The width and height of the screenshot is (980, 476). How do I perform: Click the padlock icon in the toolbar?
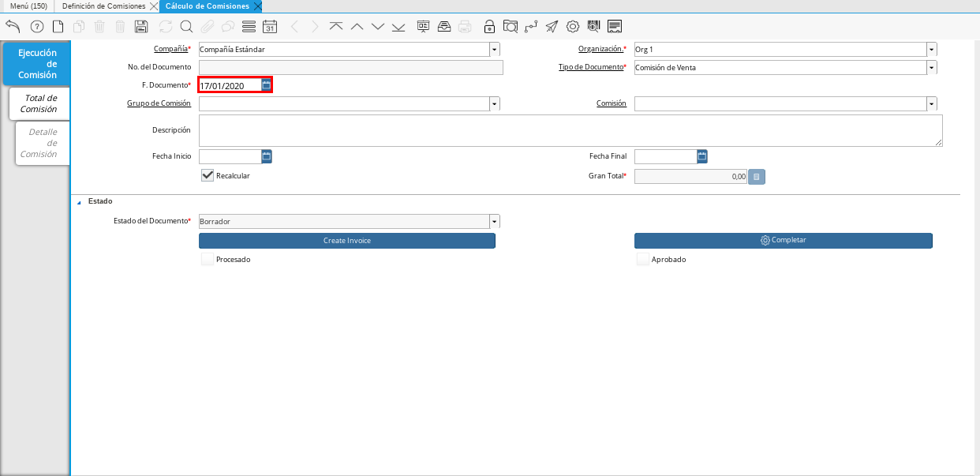point(490,26)
